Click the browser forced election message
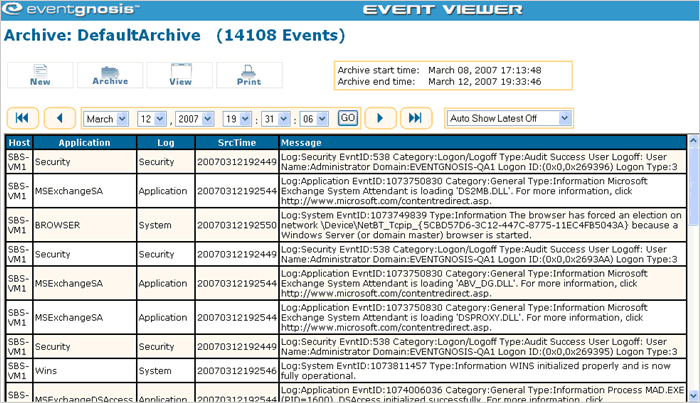The height and width of the screenshot is (403, 700). pyautogui.click(x=483, y=225)
